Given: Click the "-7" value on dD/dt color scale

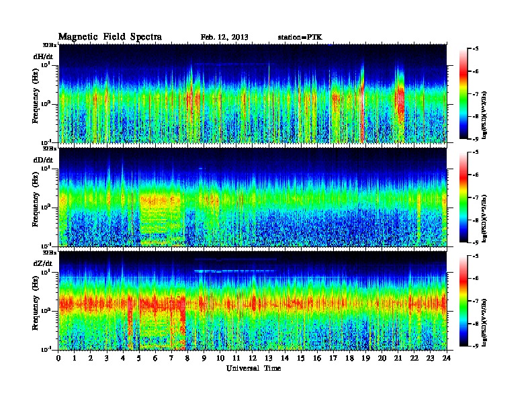Looking at the screenshot, I should [476, 197].
